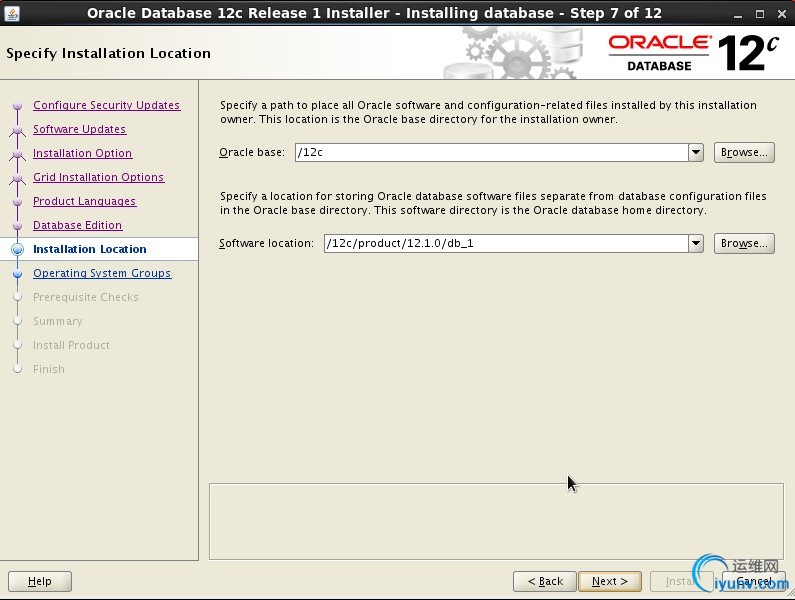Click the Installation Option step bullet
Image resolution: width=795 pixels, height=600 pixels.
18,154
